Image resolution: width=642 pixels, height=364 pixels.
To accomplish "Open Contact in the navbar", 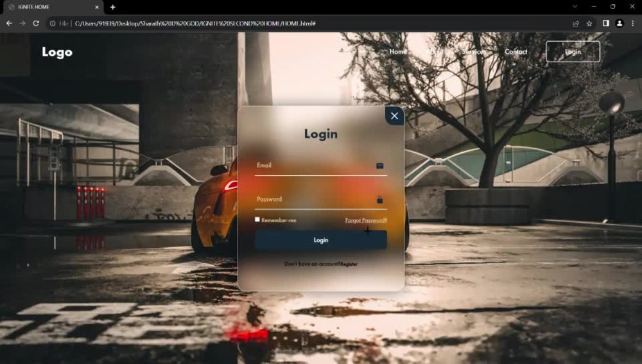I will point(516,51).
